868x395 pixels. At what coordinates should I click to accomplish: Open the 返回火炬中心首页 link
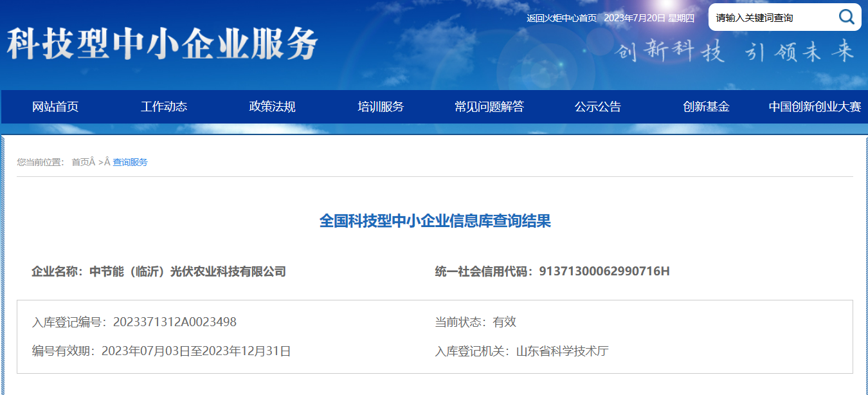[x=561, y=18]
